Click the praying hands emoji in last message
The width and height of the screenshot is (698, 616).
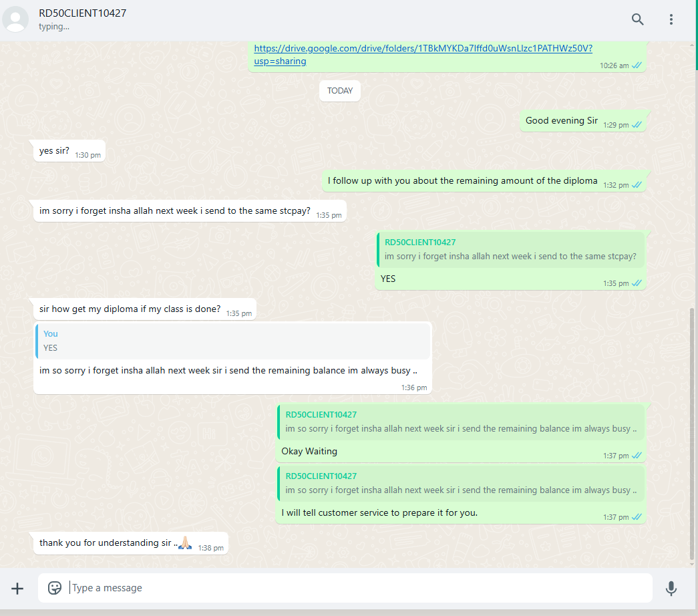pos(185,543)
